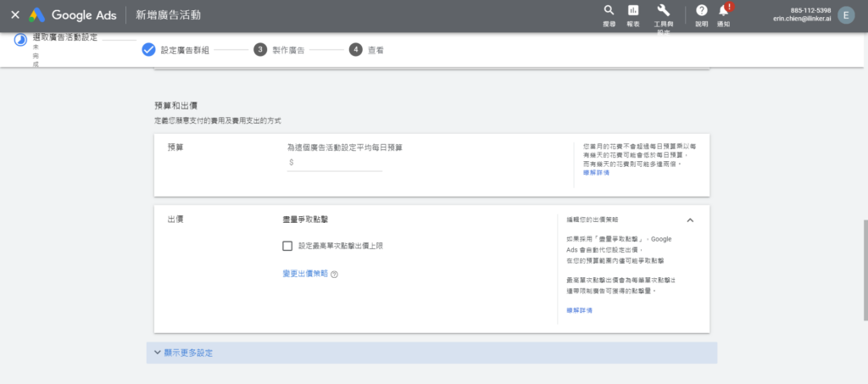
Task: Open the 搜尋 search magnifier icon
Action: click(x=609, y=10)
